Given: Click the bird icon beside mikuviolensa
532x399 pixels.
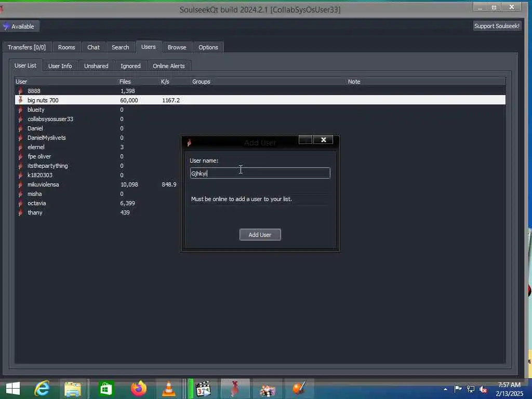Looking at the screenshot, I should point(20,184).
